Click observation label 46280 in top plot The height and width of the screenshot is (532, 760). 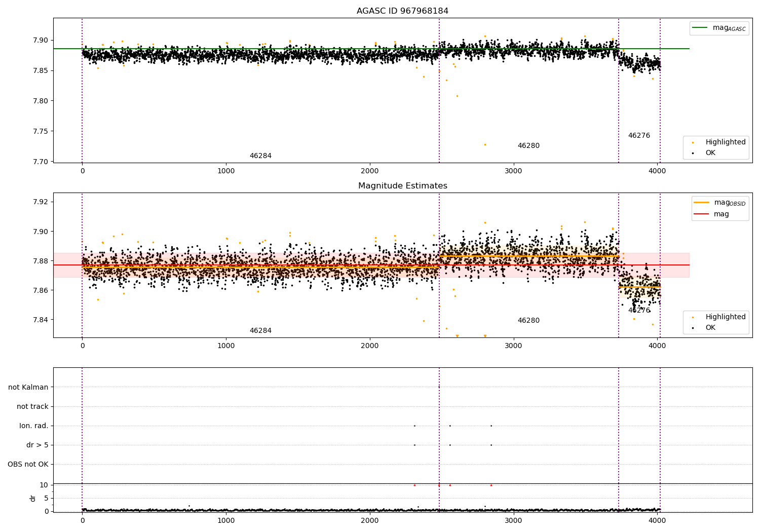tap(528, 146)
